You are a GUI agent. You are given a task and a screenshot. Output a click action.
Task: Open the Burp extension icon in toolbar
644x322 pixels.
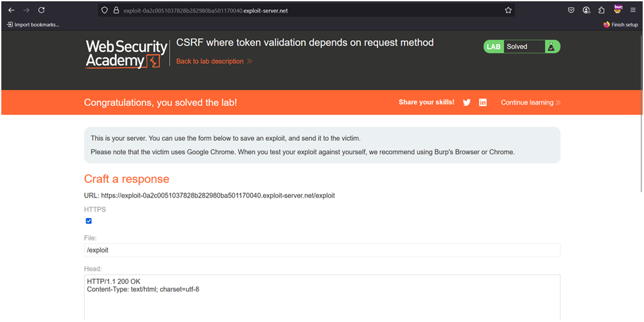[x=618, y=10]
